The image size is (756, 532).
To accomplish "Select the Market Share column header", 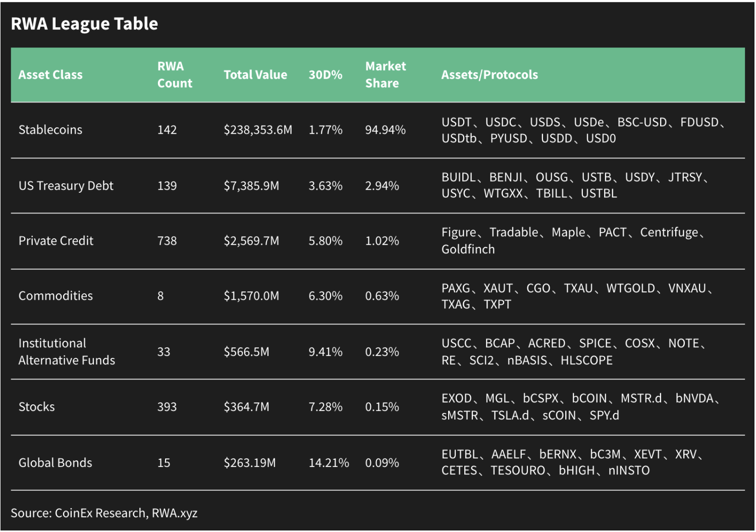I will pos(386,75).
